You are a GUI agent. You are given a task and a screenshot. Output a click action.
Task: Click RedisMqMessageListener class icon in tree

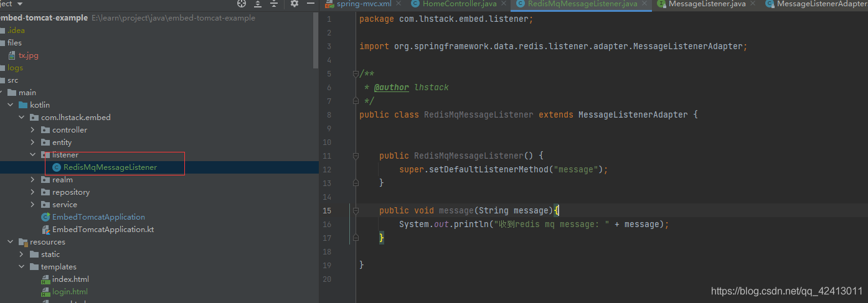click(57, 167)
